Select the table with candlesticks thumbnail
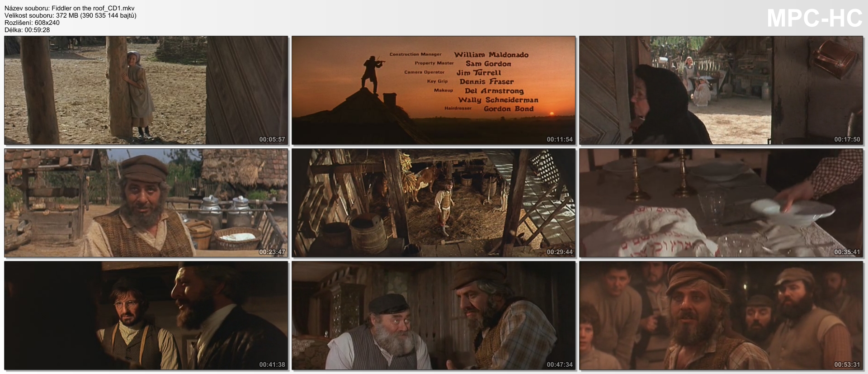This screenshot has width=868, height=374. point(721,203)
